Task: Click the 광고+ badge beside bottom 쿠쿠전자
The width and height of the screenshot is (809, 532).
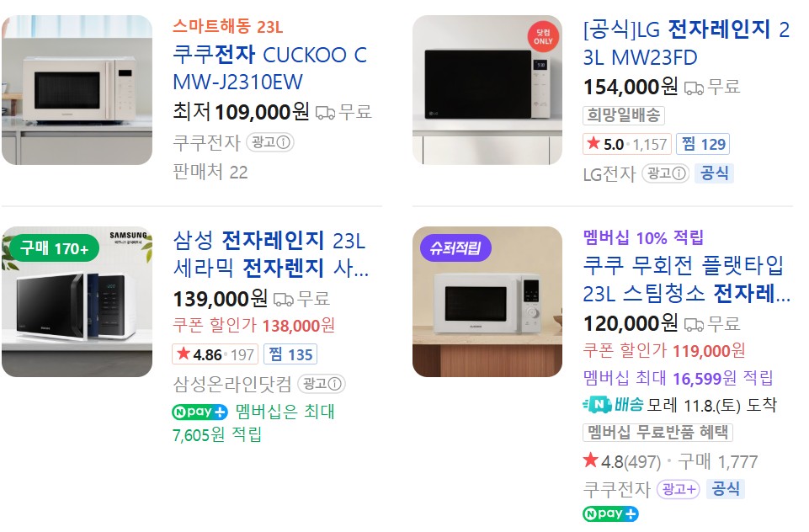Action: 678,489
